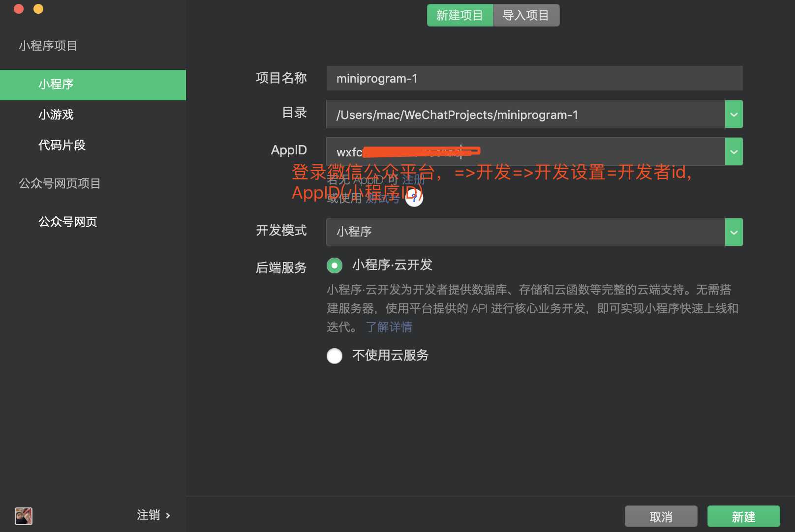Click the 测试号 test account link
795x532 pixels.
(383, 198)
